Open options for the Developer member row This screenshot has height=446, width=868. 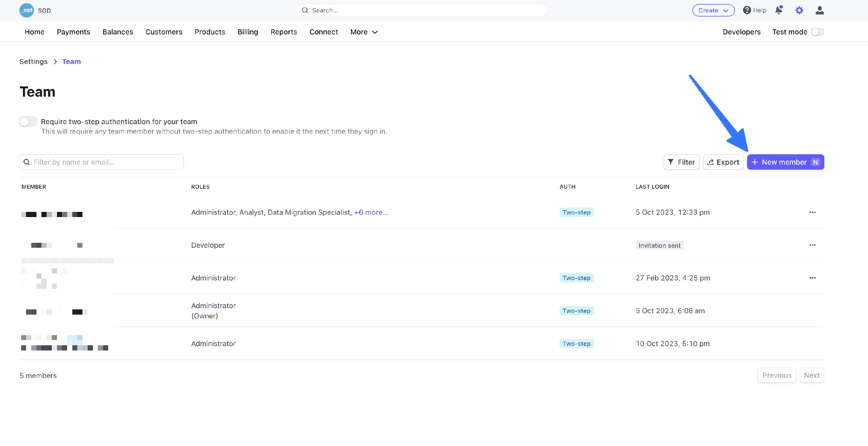(812, 245)
